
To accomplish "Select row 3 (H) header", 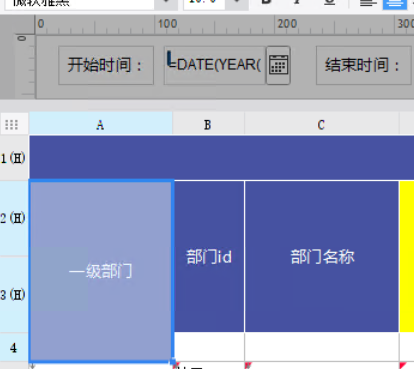I will pos(14,295).
